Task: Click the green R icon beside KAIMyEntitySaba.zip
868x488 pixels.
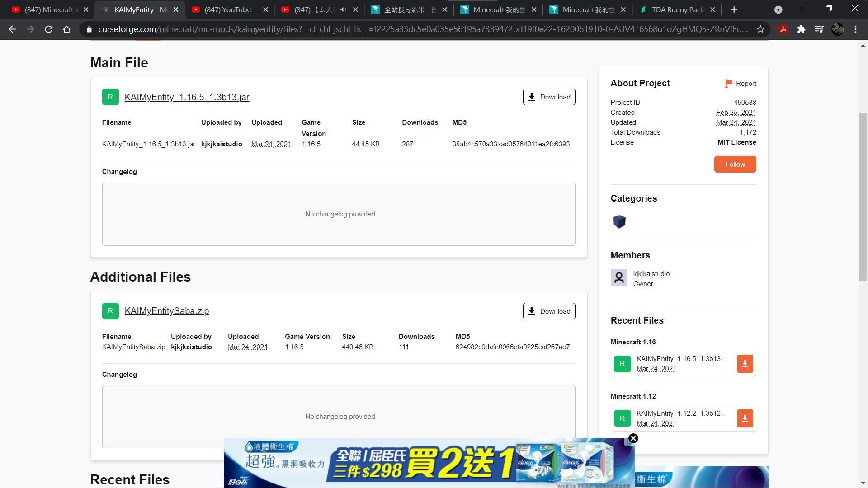Action: (x=110, y=311)
